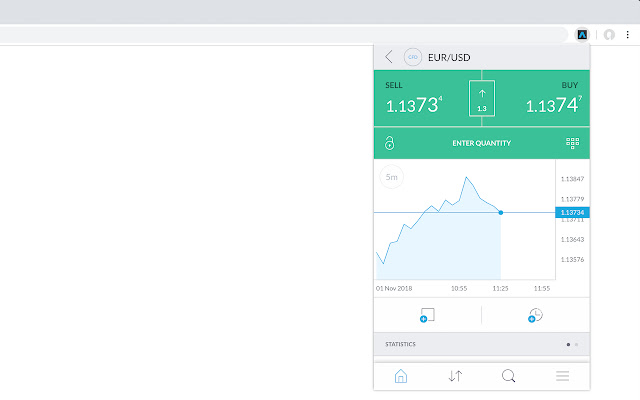
Task: Click the EUR/USD instrument title
Action: [449, 58]
